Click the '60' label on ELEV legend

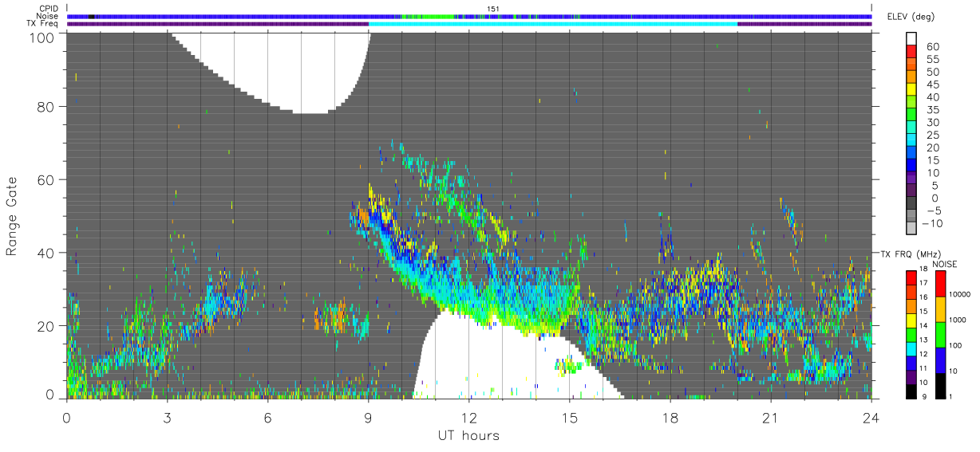coord(932,47)
